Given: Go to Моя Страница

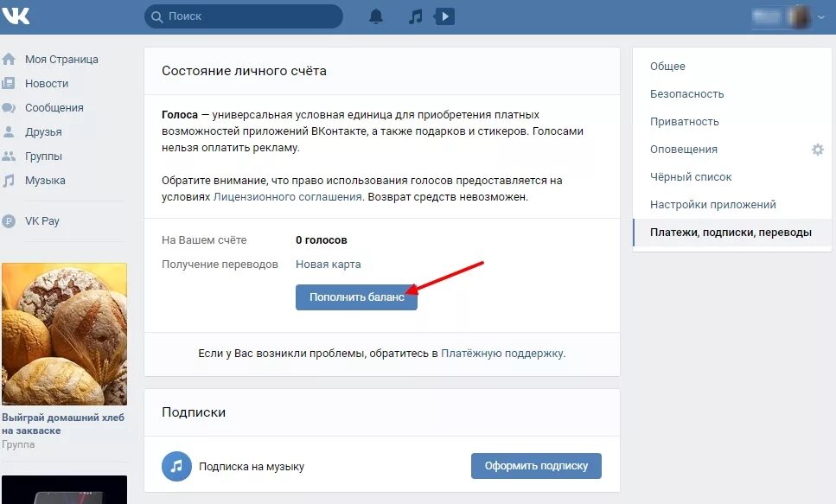Looking at the screenshot, I should click(x=61, y=59).
